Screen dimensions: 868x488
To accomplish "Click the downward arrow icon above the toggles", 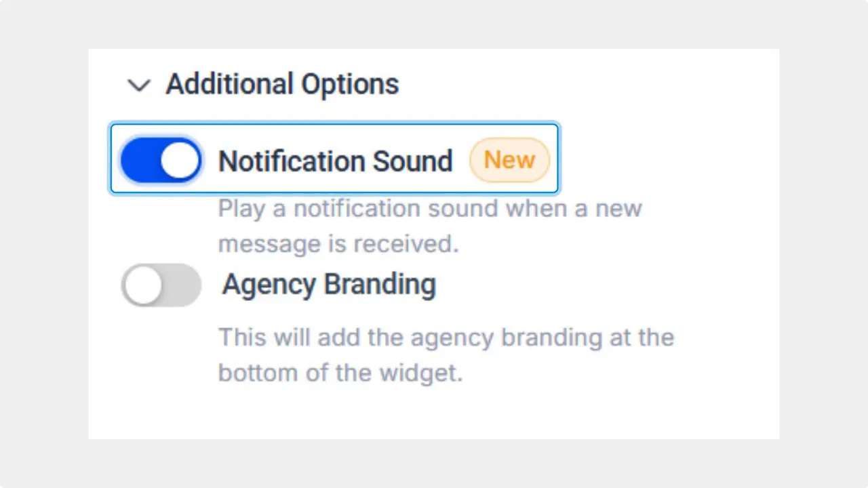I will [139, 85].
